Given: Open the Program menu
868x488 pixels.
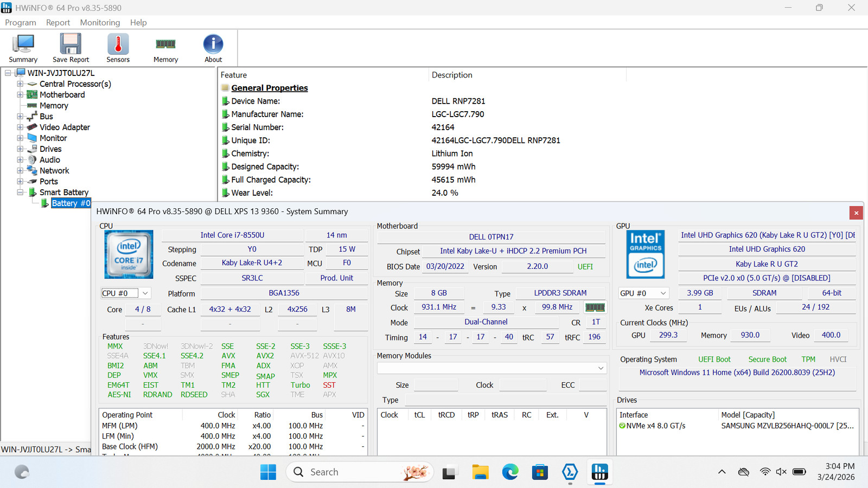Looking at the screenshot, I should (21, 22).
